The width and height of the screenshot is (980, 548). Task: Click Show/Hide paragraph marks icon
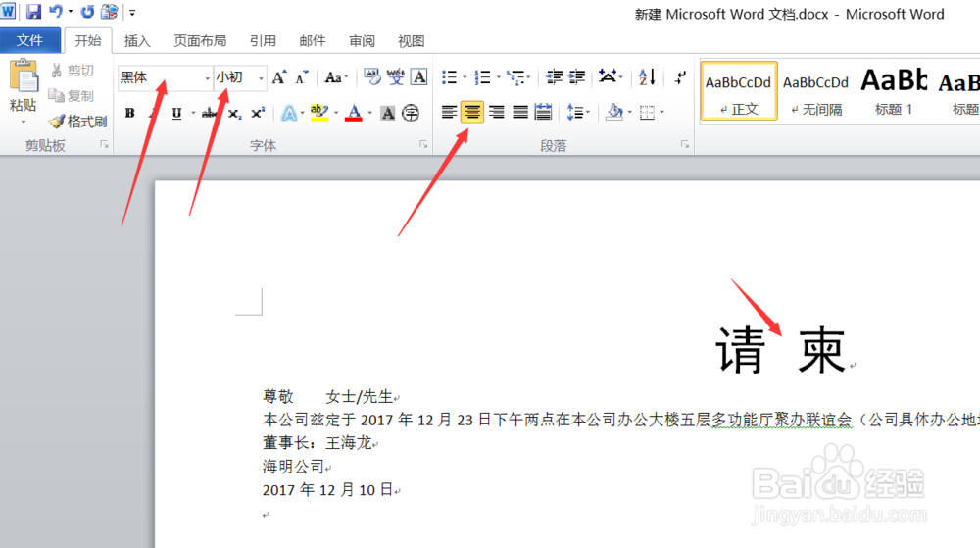click(x=680, y=76)
